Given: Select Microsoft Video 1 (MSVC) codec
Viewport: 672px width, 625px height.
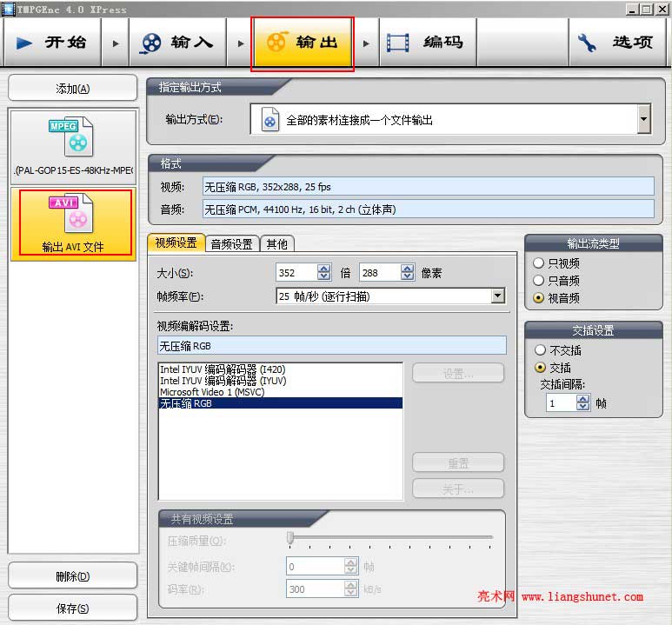Looking at the screenshot, I should [280, 392].
